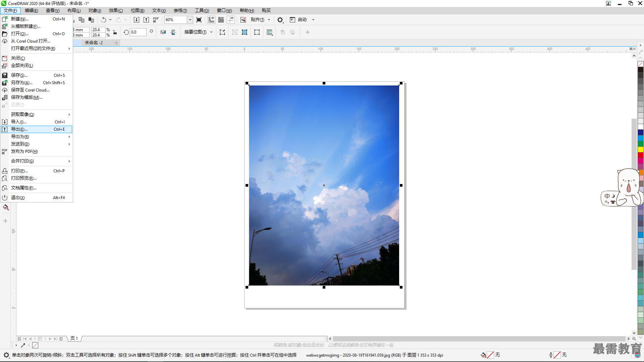644x362 pixels.
Task: Click the zoom navigator icon at canvas corner
Action: [634, 339]
